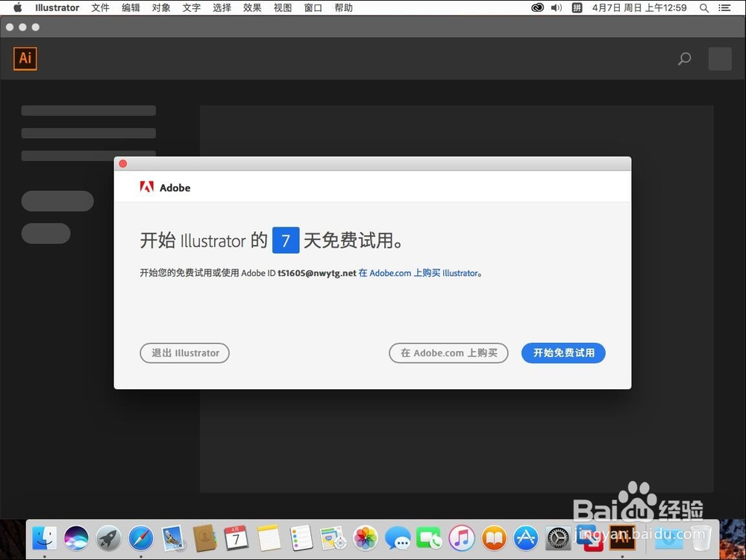Open the Apple menu
This screenshot has width=746, height=560.
click(18, 7)
